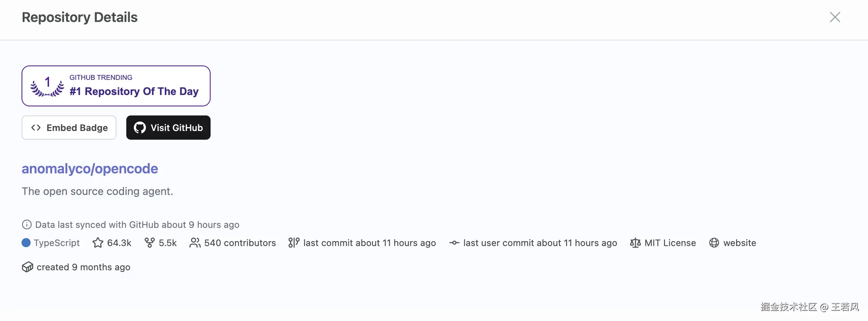The width and height of the screenshot is (868, 321).
Task: Click the Embed Badge button
Action: tap(69, 128)
